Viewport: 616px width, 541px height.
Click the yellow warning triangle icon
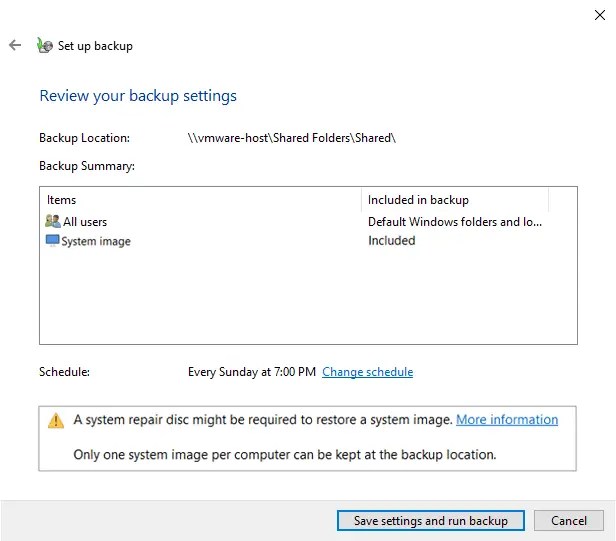click(x=56, y=420)
